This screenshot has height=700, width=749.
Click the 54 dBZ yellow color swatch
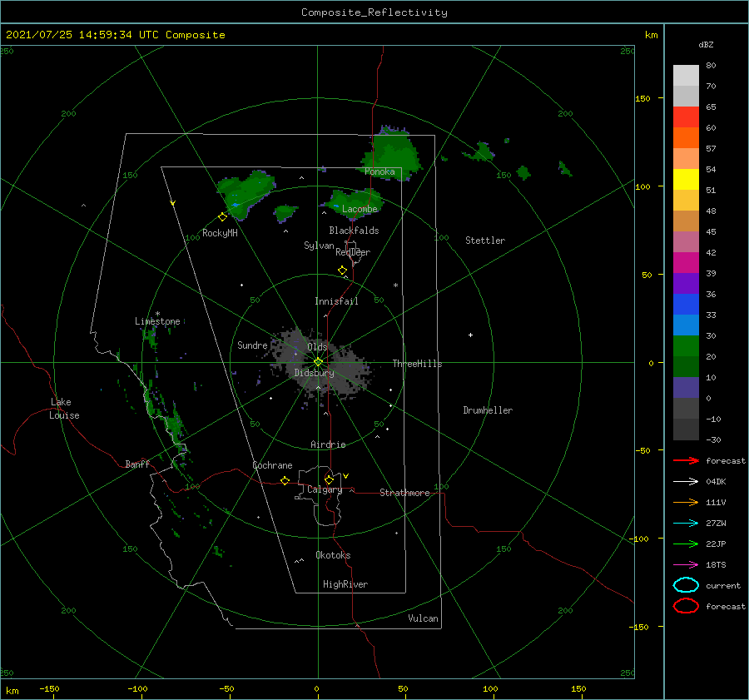click(686, 179)
